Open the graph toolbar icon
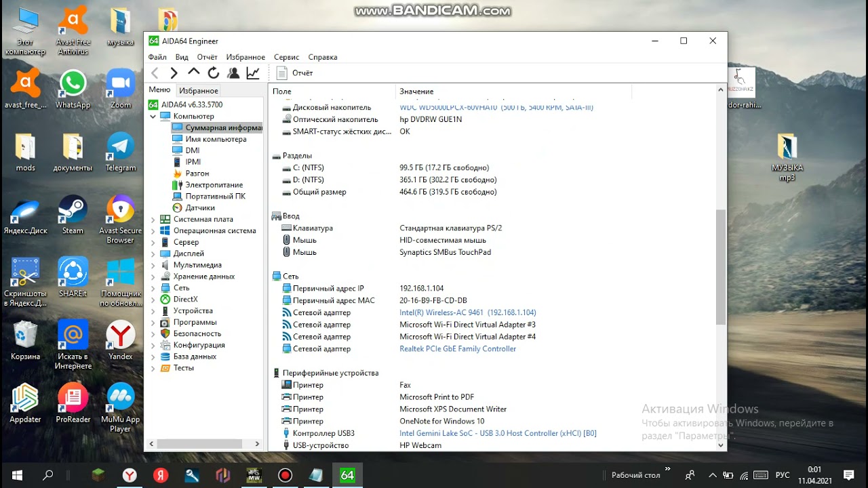Viewport: 868px width, 488px height. click(253, 73)
